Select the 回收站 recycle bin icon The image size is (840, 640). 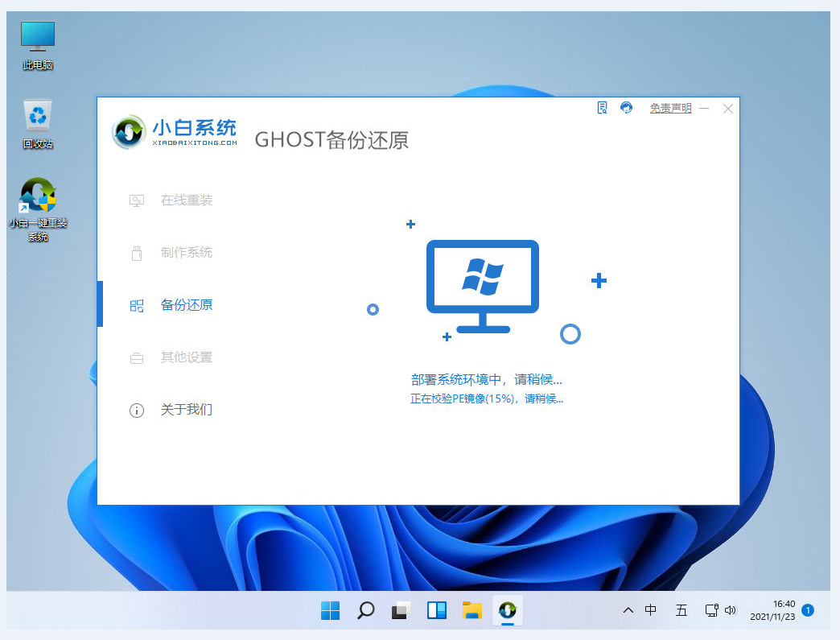38,124
